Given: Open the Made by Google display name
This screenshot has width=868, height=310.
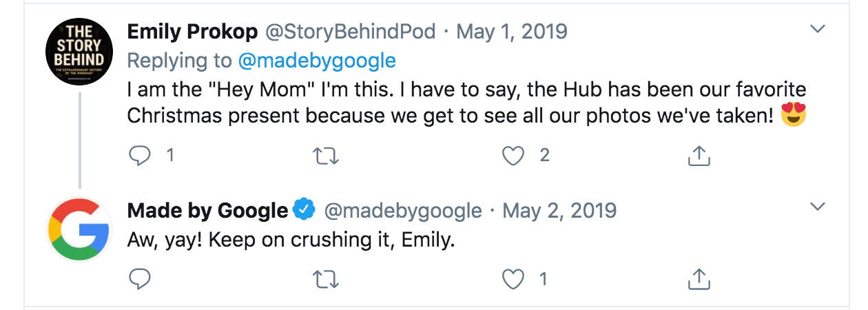Looking at the screenshot, I should pos(207,210).
